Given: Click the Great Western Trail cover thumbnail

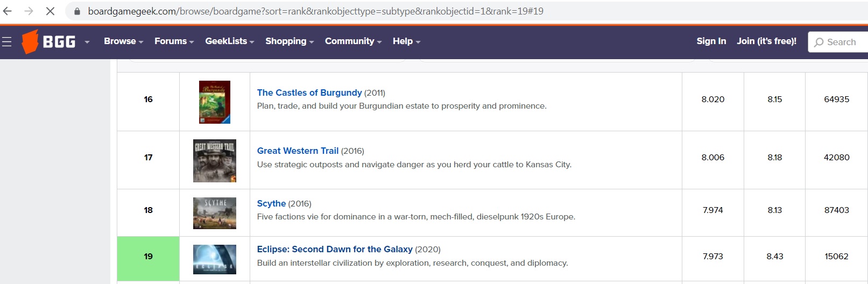Looking at the screenshot, I should pyautogui.click(x=215, y=161).
